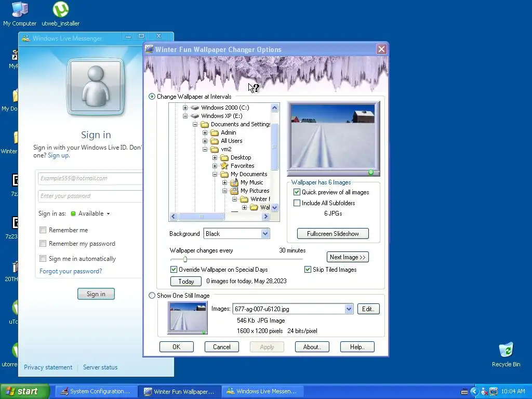Click the Windows XP (E:) drive icon
This screenshot has width=532, height=399.
point(195,116)
